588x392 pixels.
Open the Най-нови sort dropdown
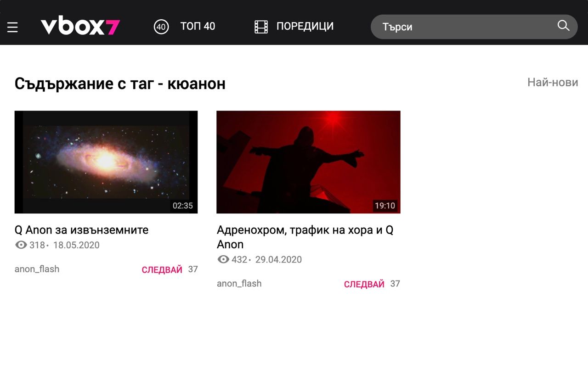553,83
